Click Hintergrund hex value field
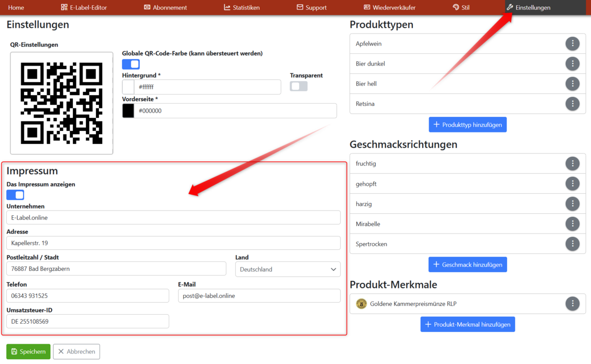The width and height of the screenshot is (591, 364). [207, 87]
